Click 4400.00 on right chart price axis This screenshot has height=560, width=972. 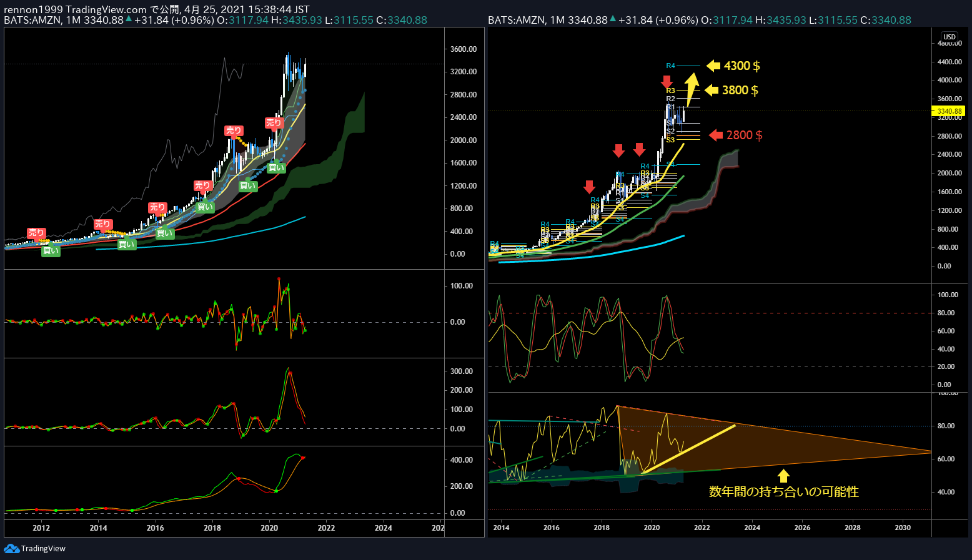pos(950,62)
